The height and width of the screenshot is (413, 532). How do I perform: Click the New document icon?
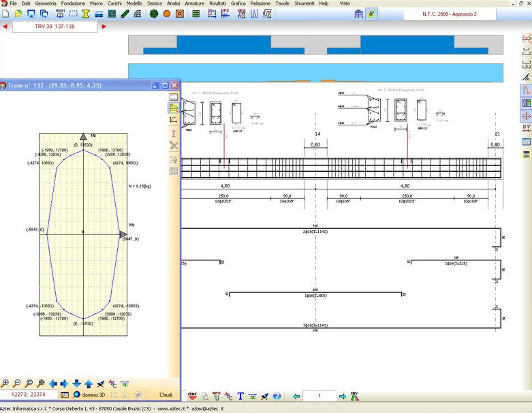[x=6, y=14]
